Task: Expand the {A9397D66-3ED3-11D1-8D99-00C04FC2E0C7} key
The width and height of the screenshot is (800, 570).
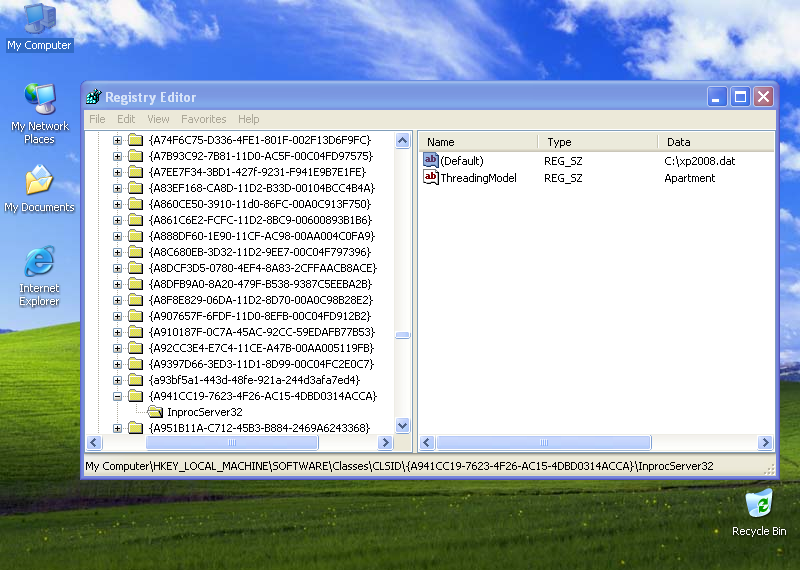Action: (x=117, y=364)
